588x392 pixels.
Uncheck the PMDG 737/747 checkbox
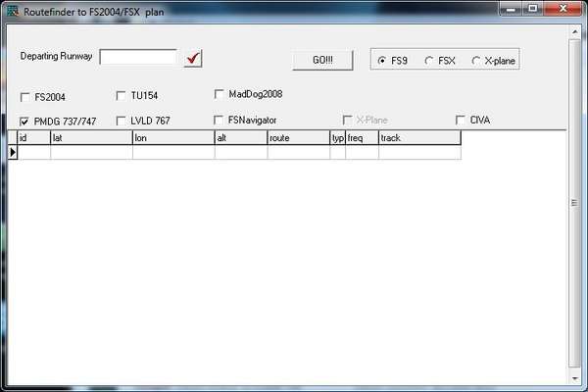(25, 121)
